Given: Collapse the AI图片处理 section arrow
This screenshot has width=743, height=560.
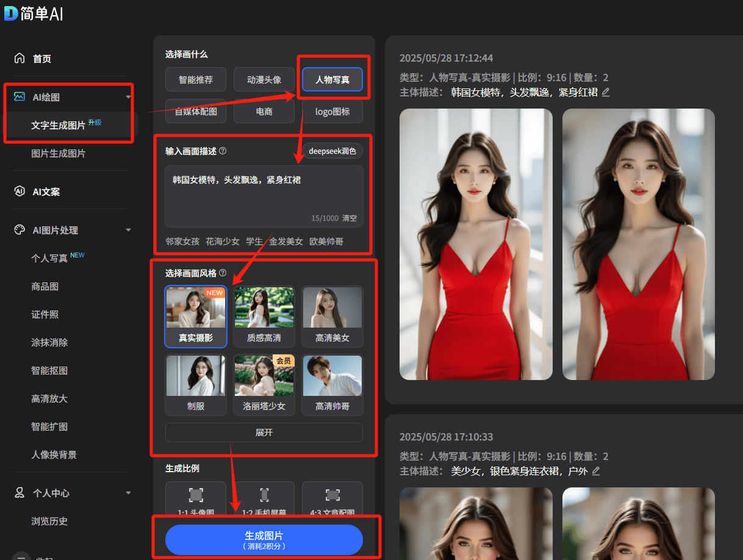Looking at the screenshot, I should tap(128, 230).
